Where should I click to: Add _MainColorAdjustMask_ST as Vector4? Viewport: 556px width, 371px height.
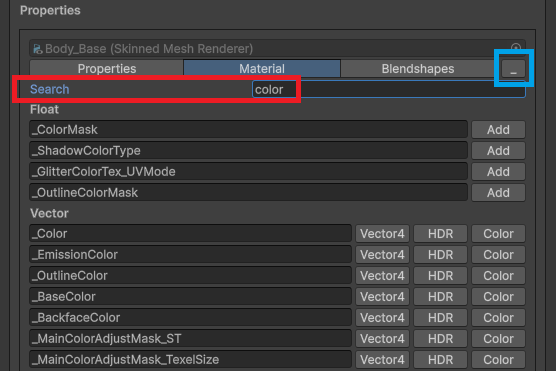[x=382, y=338]
